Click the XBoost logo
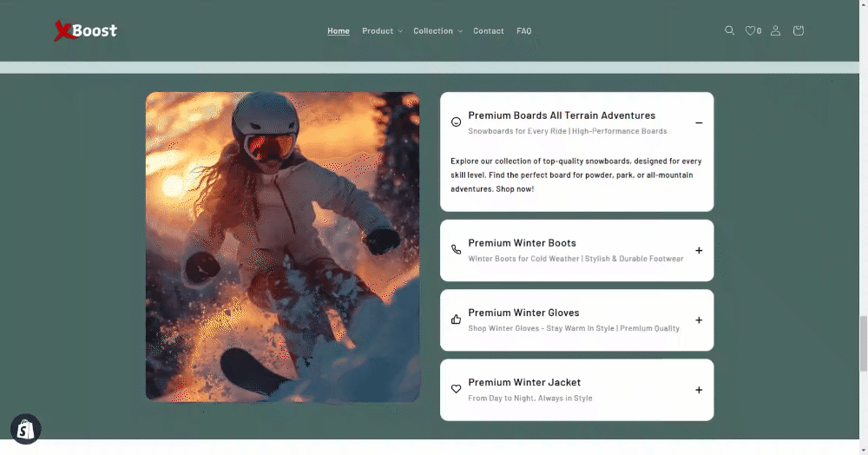 pyautogui.click(x=85, y=30)
